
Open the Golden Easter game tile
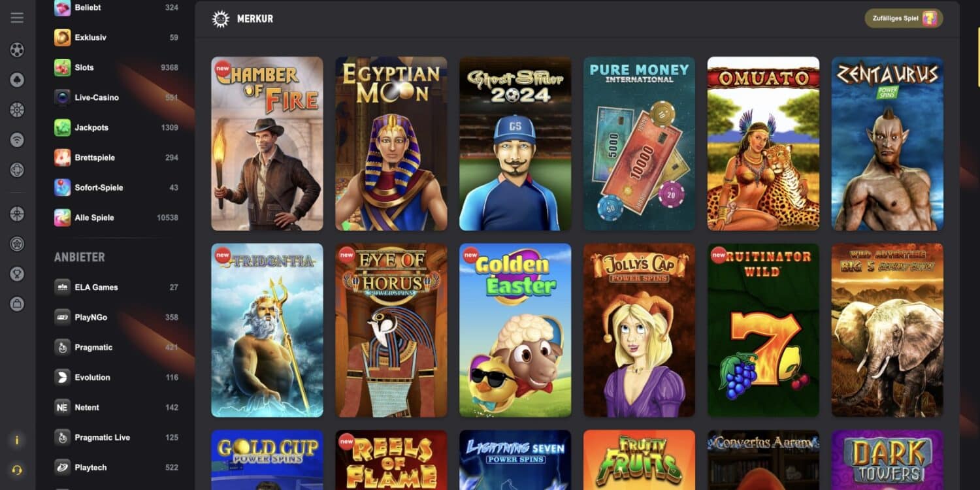[515, 330]
